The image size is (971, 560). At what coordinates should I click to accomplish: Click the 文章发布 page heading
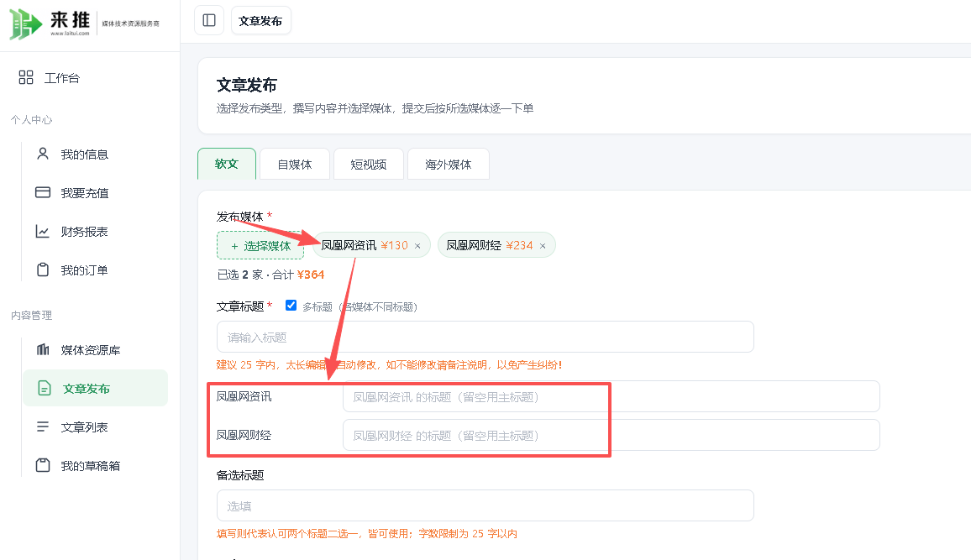click(x=246, y=85)
